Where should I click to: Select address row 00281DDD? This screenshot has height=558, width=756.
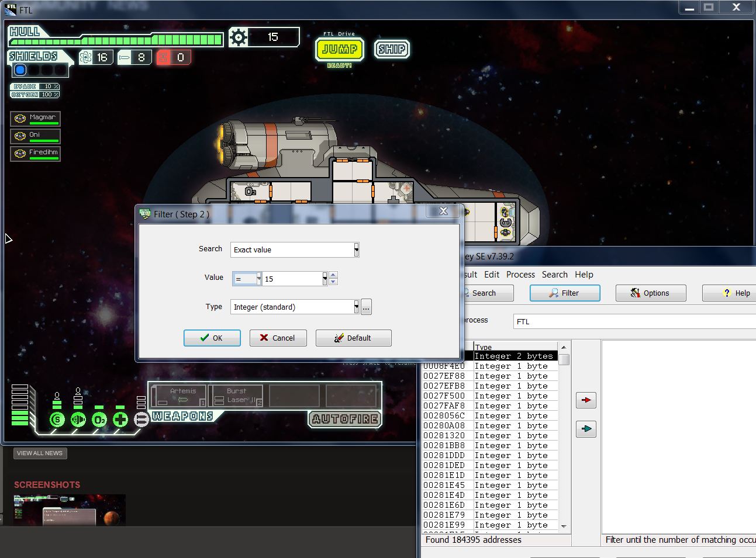(x=490, y=455)
